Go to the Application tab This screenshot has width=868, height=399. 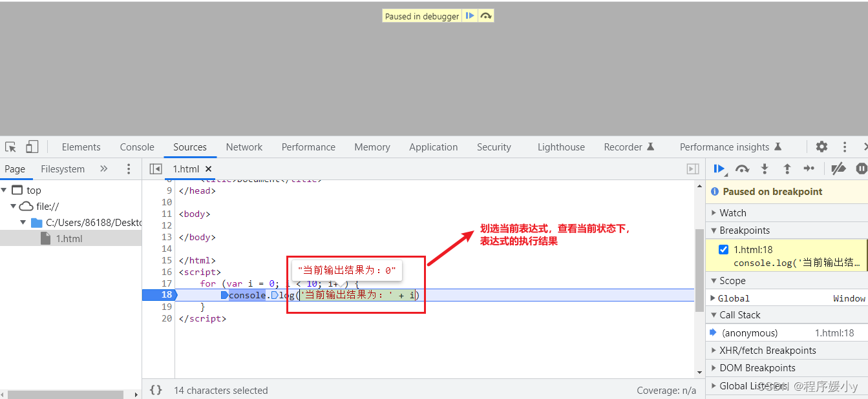click(x=433, y=147)
